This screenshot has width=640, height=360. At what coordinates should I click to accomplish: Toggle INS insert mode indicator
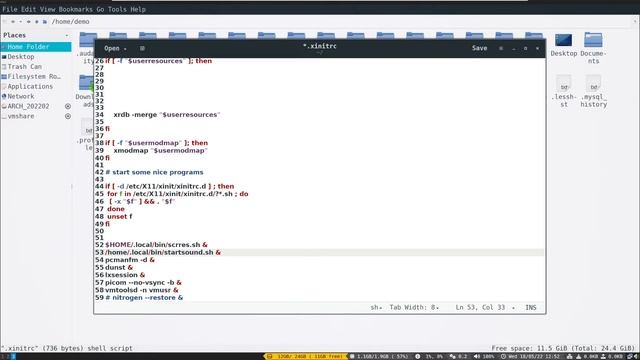(531, 307)
